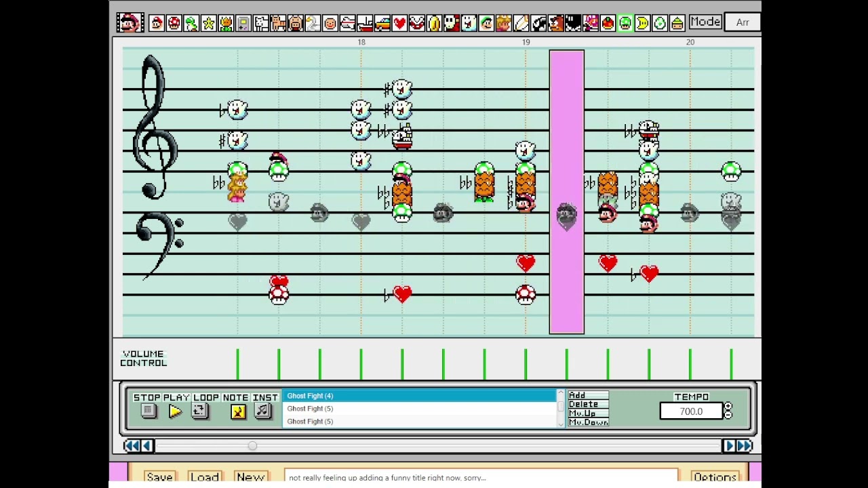Select the last toolbar instrument with green hat

tap(677, 24)
